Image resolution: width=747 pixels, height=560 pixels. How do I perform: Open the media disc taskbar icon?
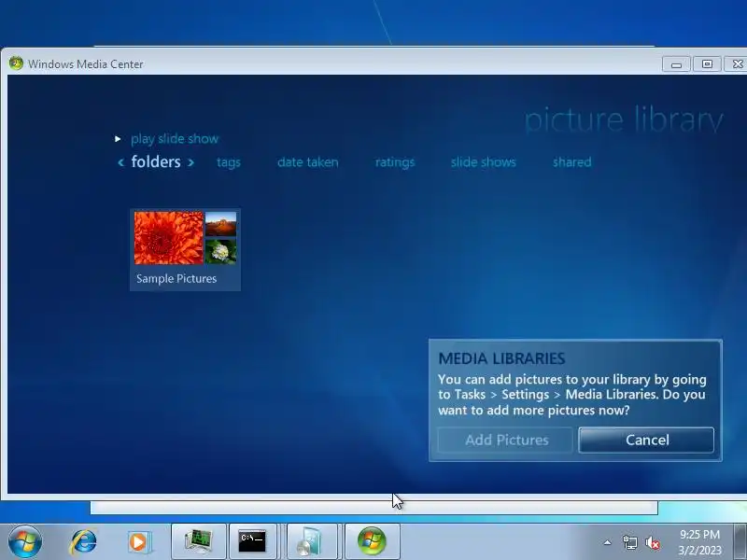coord(312,541)
